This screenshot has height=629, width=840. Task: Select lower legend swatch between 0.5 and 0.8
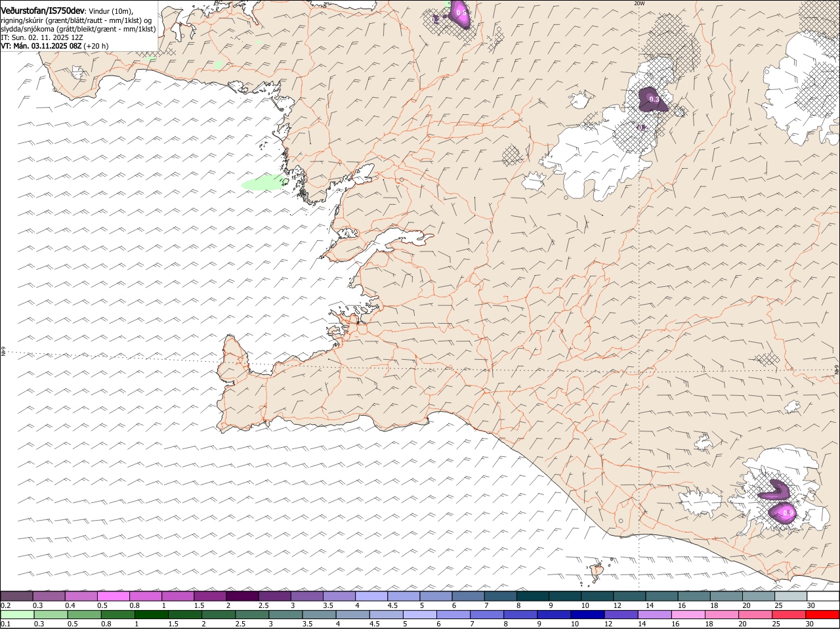[x=84, y=615]
